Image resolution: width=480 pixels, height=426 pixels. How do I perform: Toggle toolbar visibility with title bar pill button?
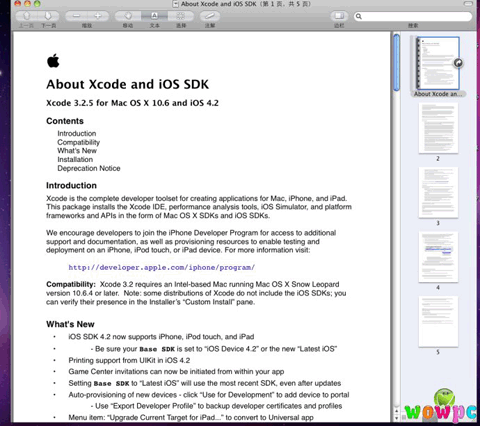pyautogui.click(x=468, y=4)
